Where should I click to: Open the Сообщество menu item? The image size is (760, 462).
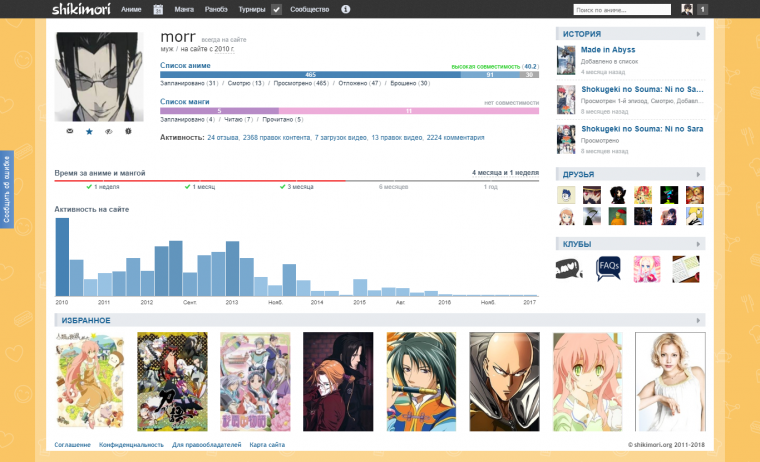tap(309, 9)
